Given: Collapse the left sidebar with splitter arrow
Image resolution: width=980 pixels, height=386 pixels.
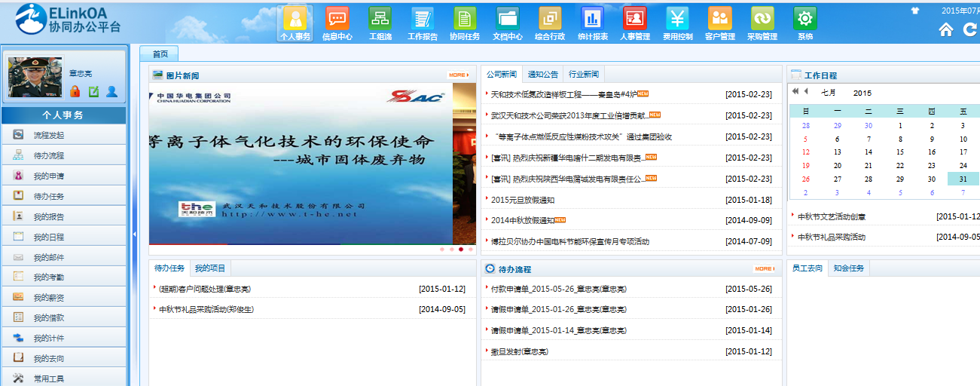Looking at the screenshot, I should point(134,234).
